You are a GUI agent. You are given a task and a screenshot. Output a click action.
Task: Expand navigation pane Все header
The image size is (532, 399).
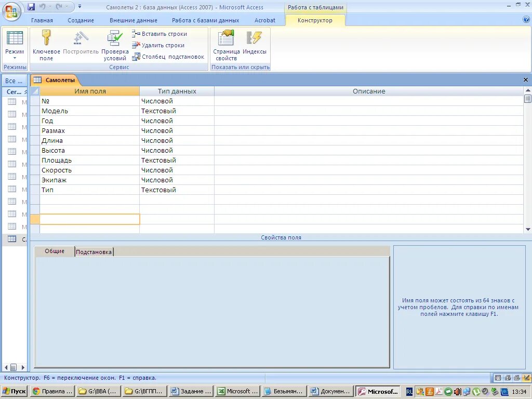point(14,81)
